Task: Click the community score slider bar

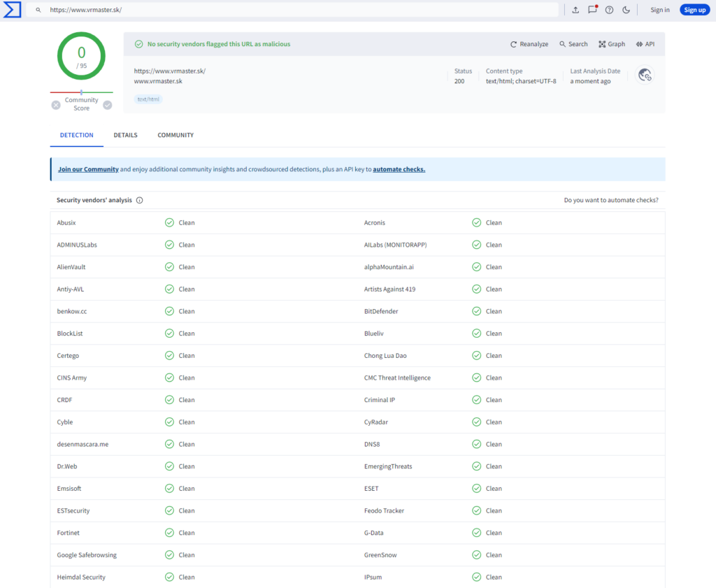Action: click(x=81, y=92)
